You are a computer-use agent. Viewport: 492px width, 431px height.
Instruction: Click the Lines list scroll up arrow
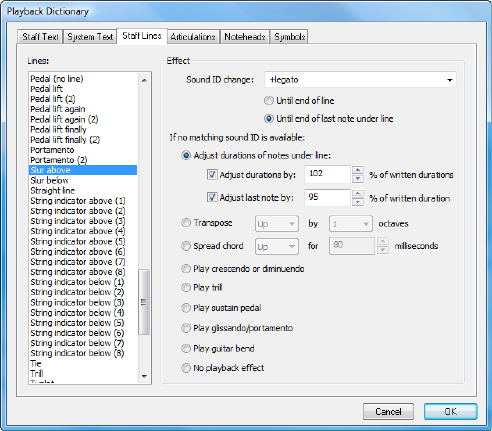[144, 80]
